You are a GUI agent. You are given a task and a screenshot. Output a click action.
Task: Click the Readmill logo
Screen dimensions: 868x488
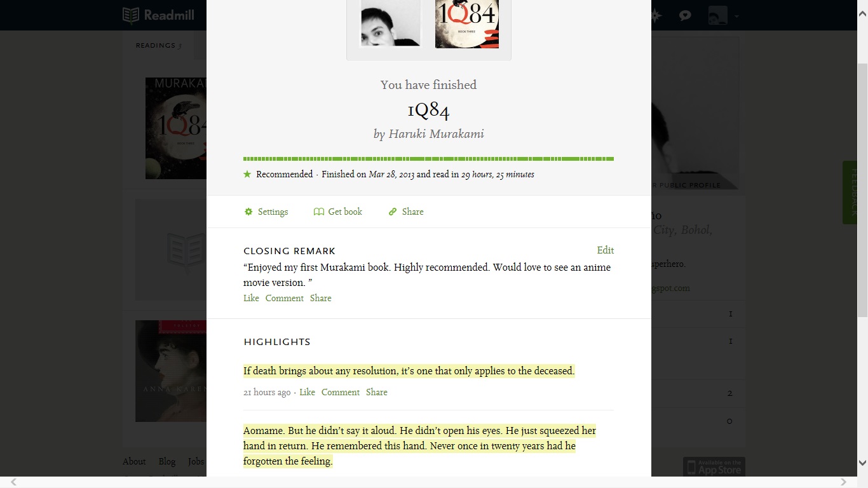[158, 15]
